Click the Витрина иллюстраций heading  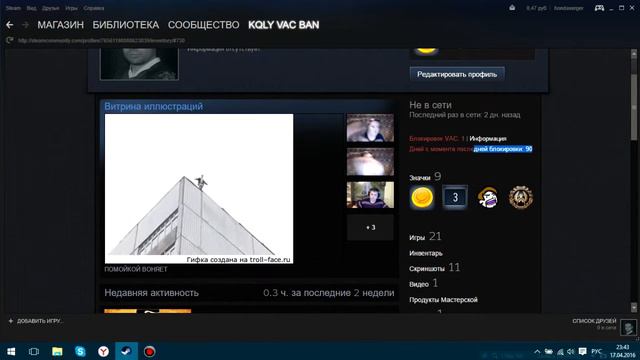coord(153,107)
